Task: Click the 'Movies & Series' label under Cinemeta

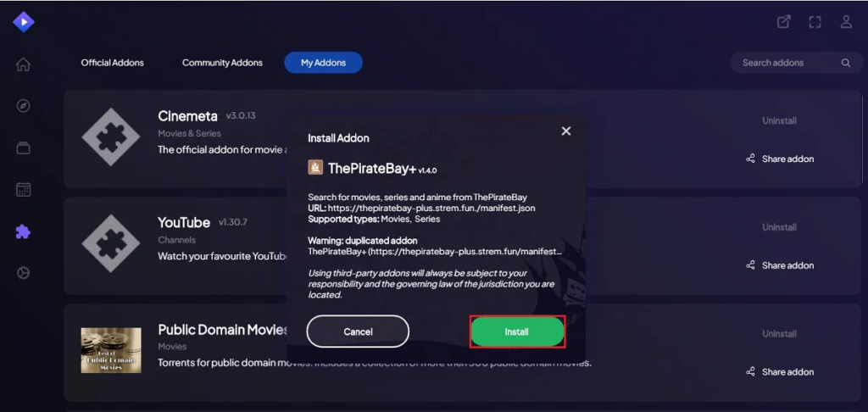Action: coord(189,133)
